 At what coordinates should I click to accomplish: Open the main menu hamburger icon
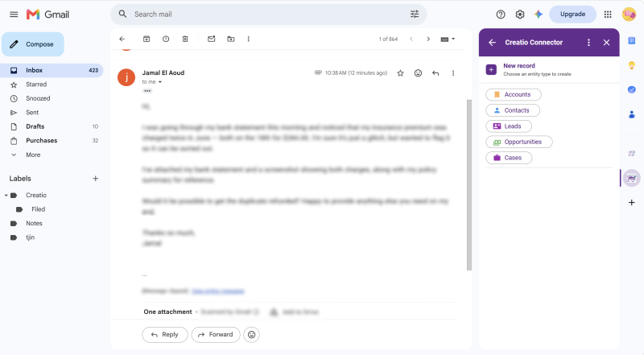click(x=14, y=14)
